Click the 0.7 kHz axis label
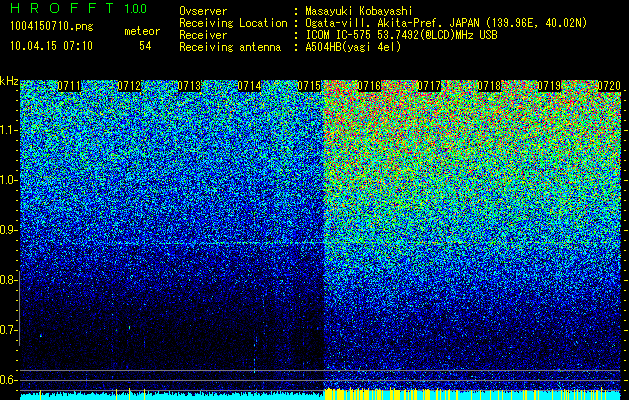The height and width of the screenshot is (400, 629). pos(7,330)
